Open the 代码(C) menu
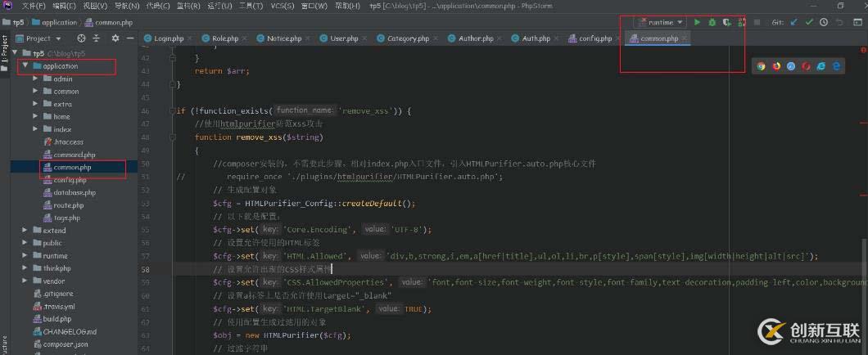Screen dimensions: 868x355 (x=158, y=6)
